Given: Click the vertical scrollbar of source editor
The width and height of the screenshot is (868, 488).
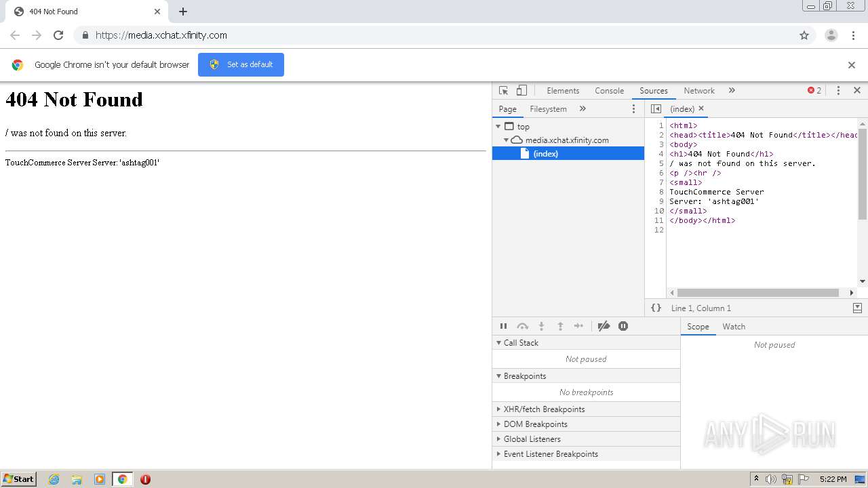Looking at the screenshot, I should [863, 175].
